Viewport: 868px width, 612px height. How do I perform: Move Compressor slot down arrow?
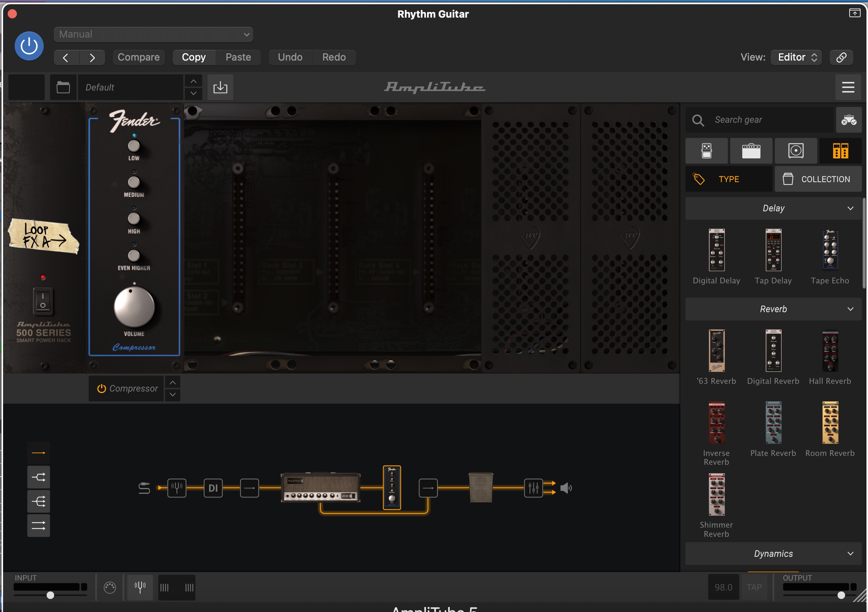click(173, 395)
